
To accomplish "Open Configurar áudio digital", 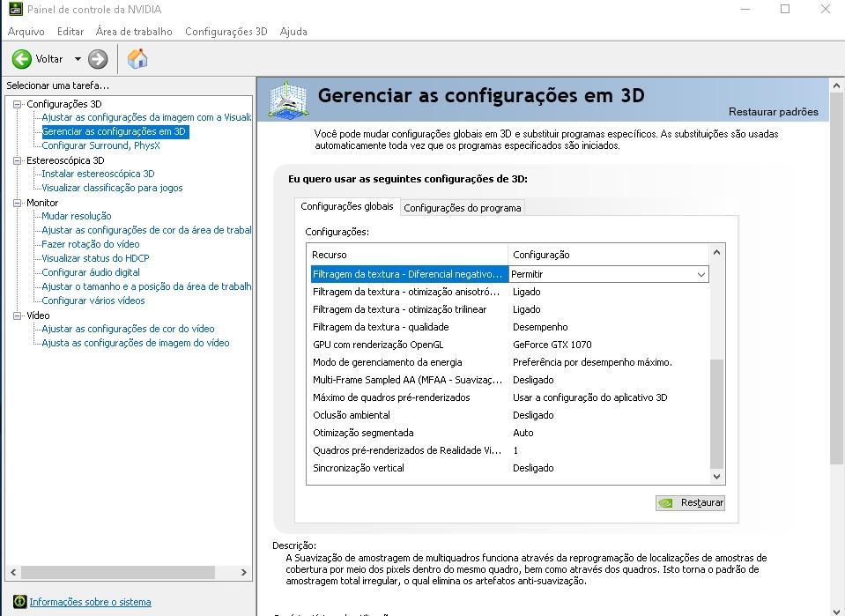I will [91, 272].
